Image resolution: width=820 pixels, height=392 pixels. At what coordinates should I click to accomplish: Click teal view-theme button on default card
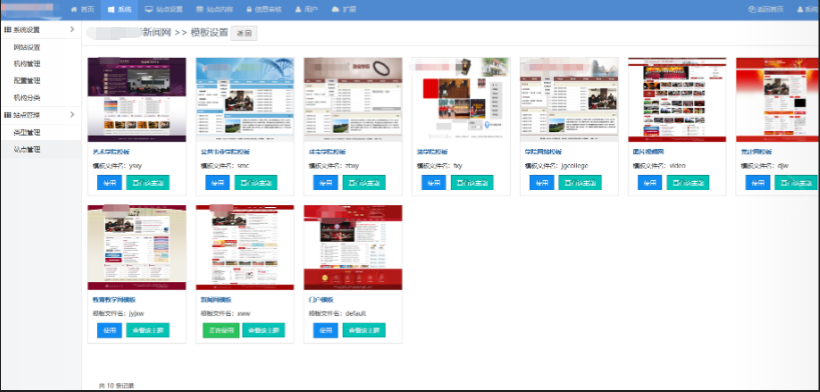(364, 330)
